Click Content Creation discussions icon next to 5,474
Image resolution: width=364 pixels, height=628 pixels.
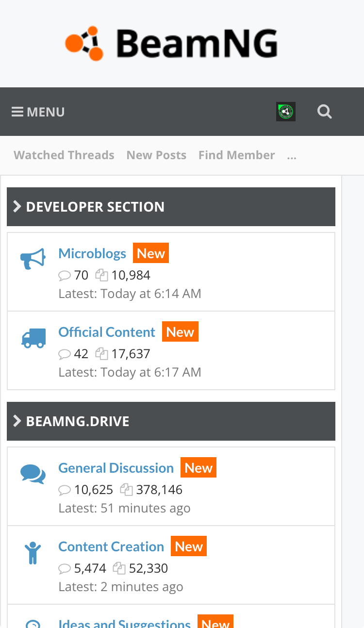pyautogui.click(x=65, y=569)
